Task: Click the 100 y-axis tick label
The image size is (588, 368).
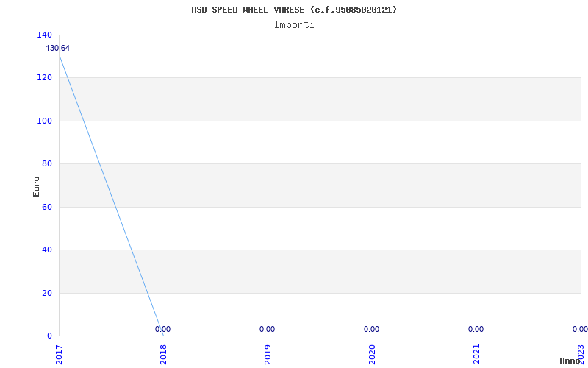Action: 44,121
